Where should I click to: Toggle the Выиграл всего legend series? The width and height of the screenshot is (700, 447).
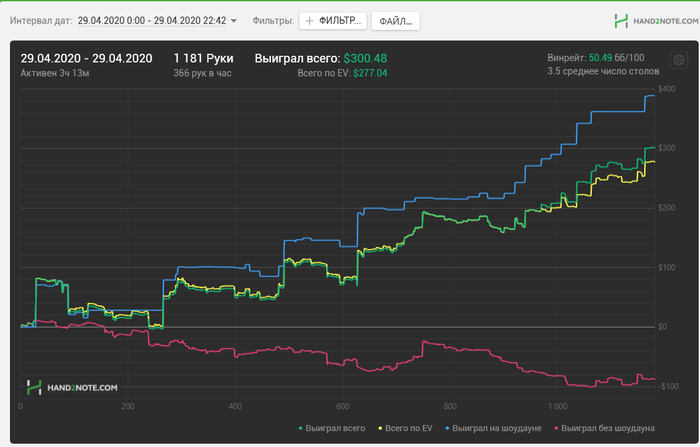pos(332,428)
